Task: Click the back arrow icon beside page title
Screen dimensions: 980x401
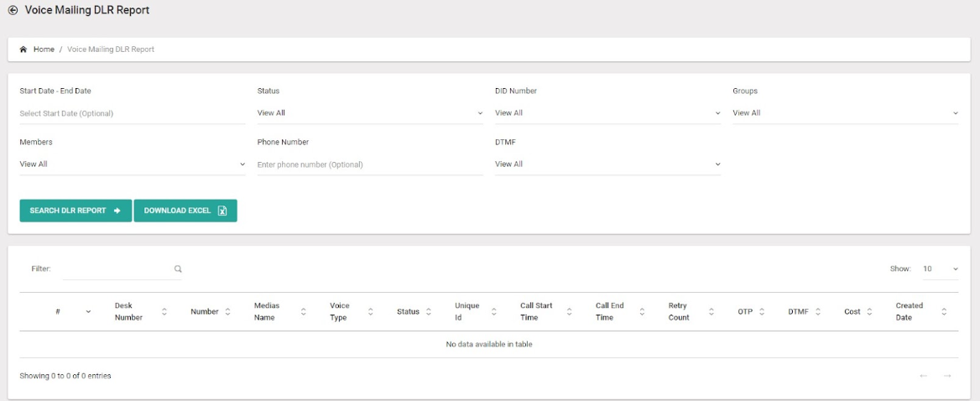Action: pos(13,11)
